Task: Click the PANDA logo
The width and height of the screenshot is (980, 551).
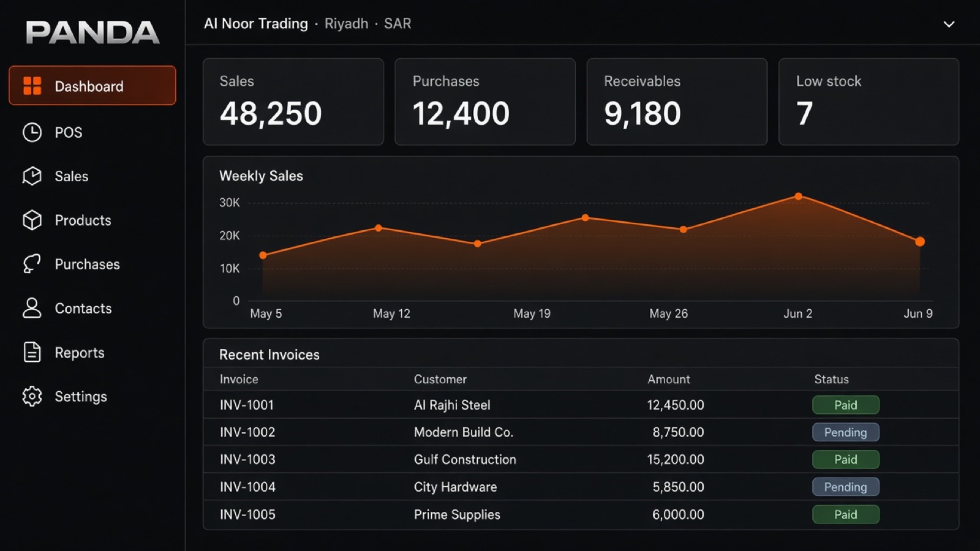Action: tap(92, 32)
